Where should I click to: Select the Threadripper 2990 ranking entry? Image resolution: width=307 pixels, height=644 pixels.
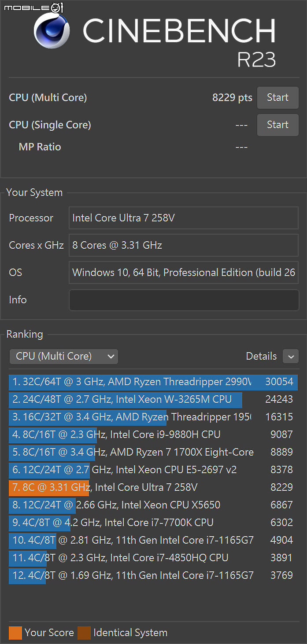[x=153, y=382]
